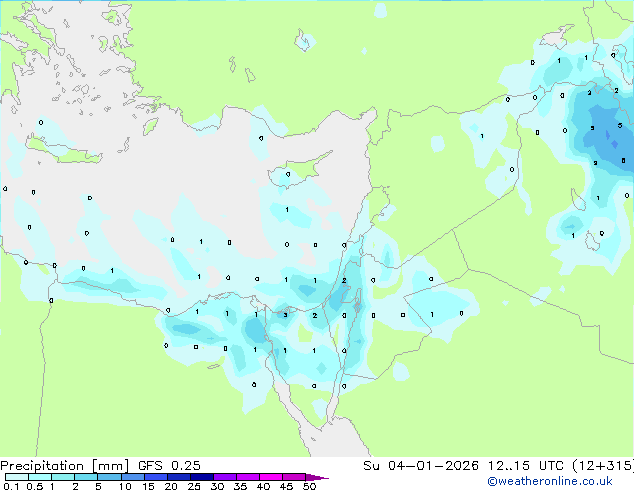Click the '40' legend scale label

(x=263, y=486)
